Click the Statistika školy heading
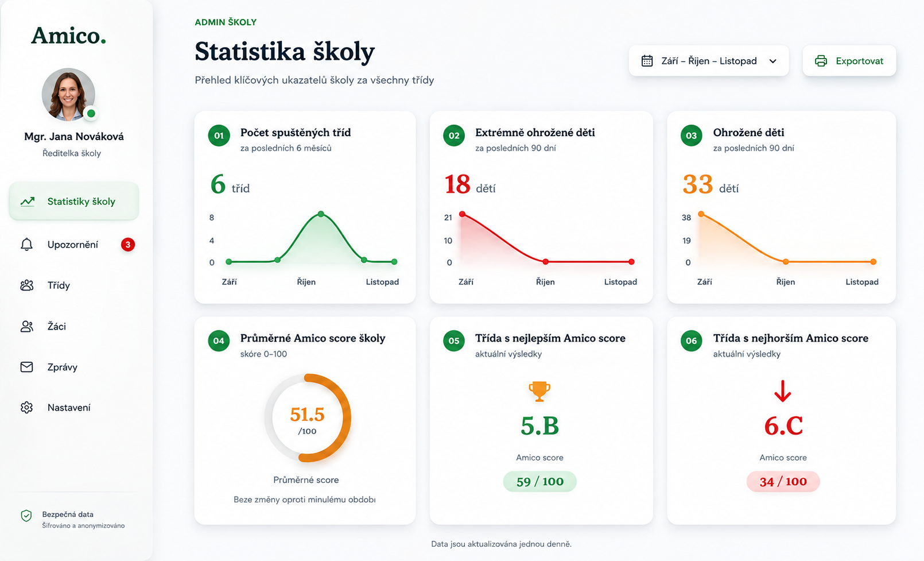Viewport: 924px width, 561px height. point(285,52)
